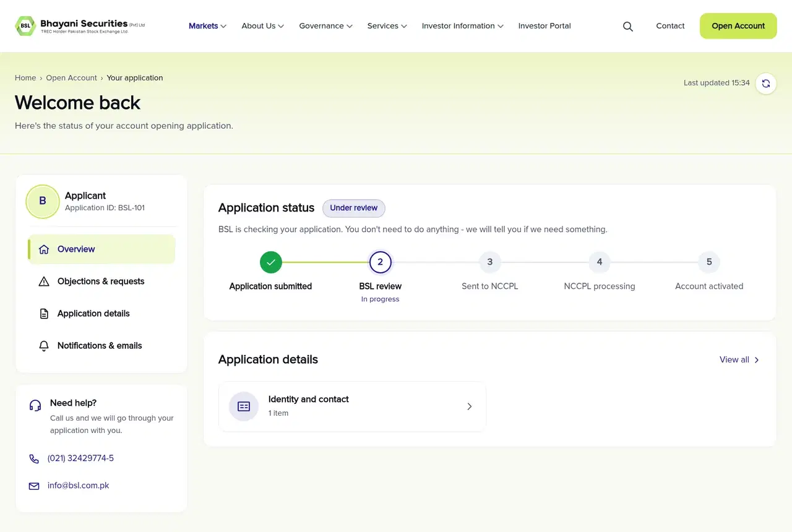Viewport: 792px width, 532px height.
Task: Click the Application ID: BSL-101 text
Action: coord(105,208)
